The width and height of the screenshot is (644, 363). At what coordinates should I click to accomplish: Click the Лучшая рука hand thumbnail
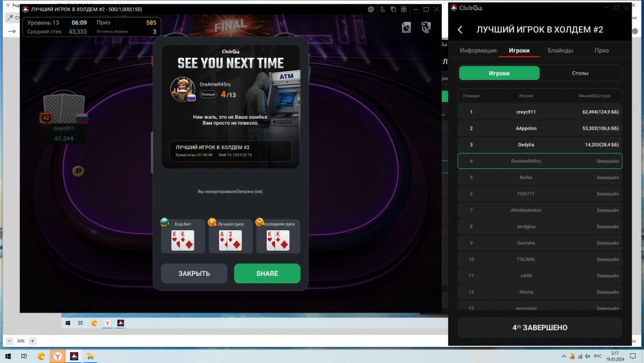tap(231, 237)
